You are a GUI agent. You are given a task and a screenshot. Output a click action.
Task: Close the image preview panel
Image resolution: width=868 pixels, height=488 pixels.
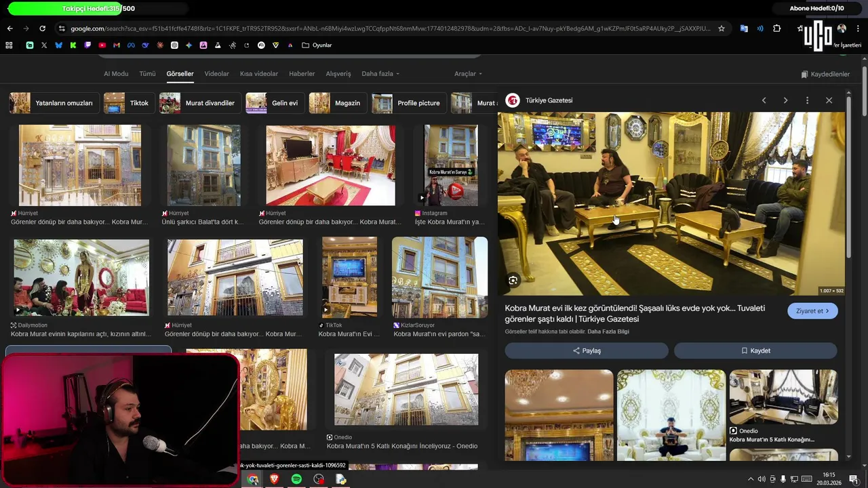point(829,100)
